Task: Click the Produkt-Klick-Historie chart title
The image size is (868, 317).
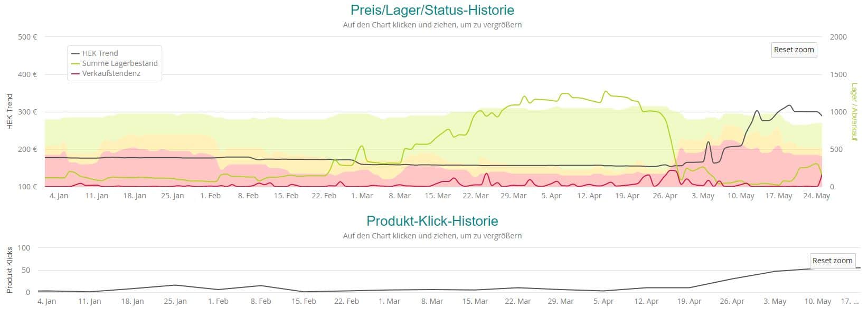Action: (432, 220)
